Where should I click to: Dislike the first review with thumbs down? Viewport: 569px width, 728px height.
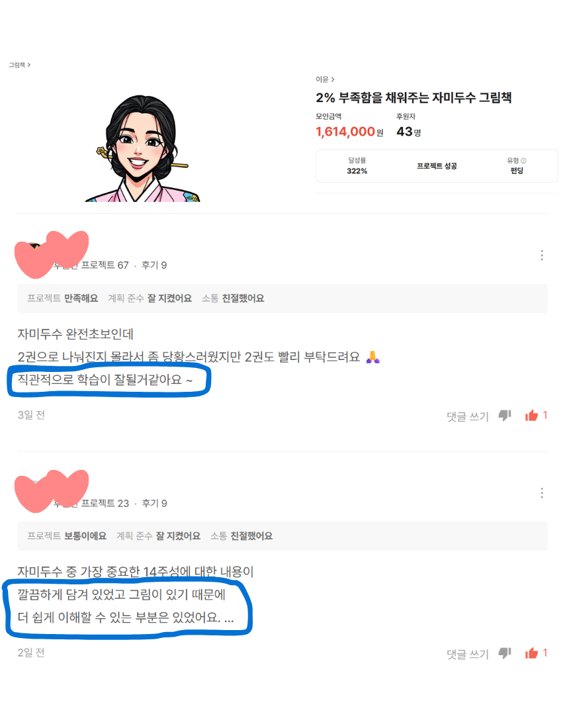505,416
